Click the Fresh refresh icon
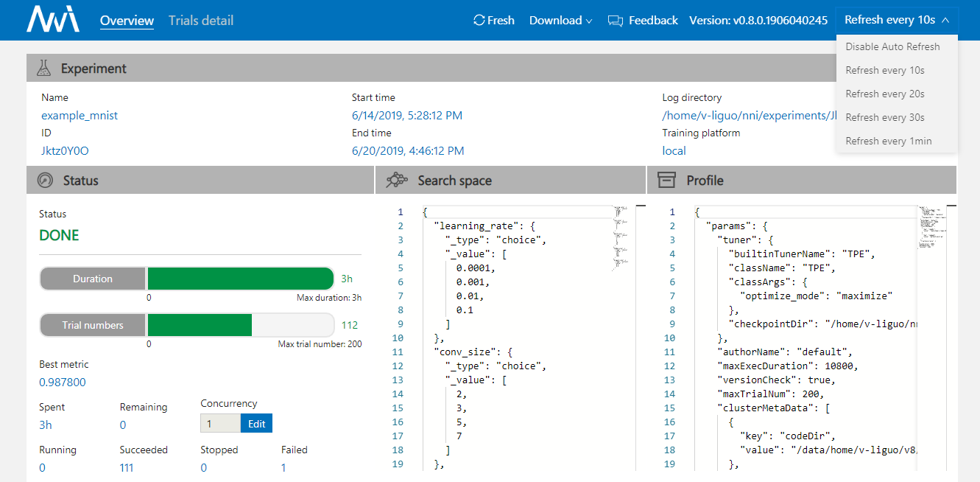This screenshot has width=980, height=482. coord(479,21)
